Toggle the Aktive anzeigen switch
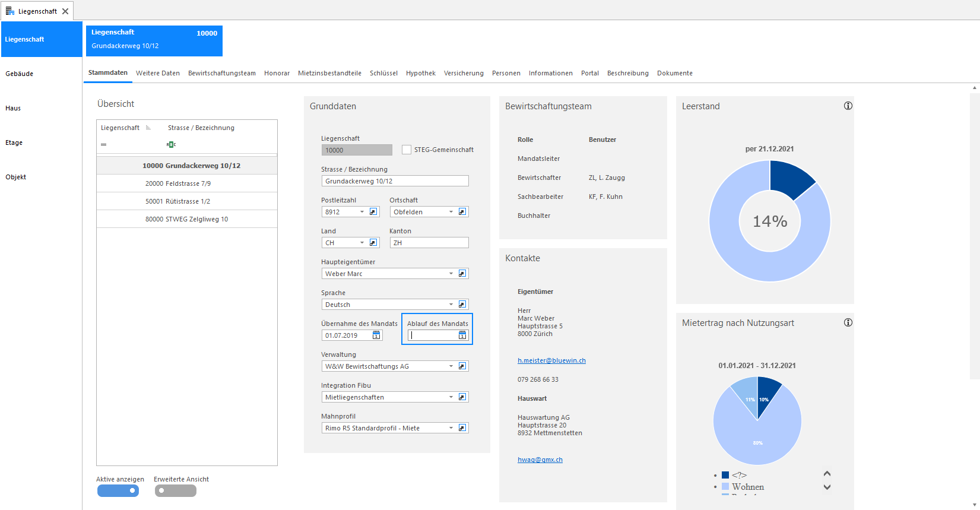The height and width of the screenshot is (510, 980). pos(118,490)
